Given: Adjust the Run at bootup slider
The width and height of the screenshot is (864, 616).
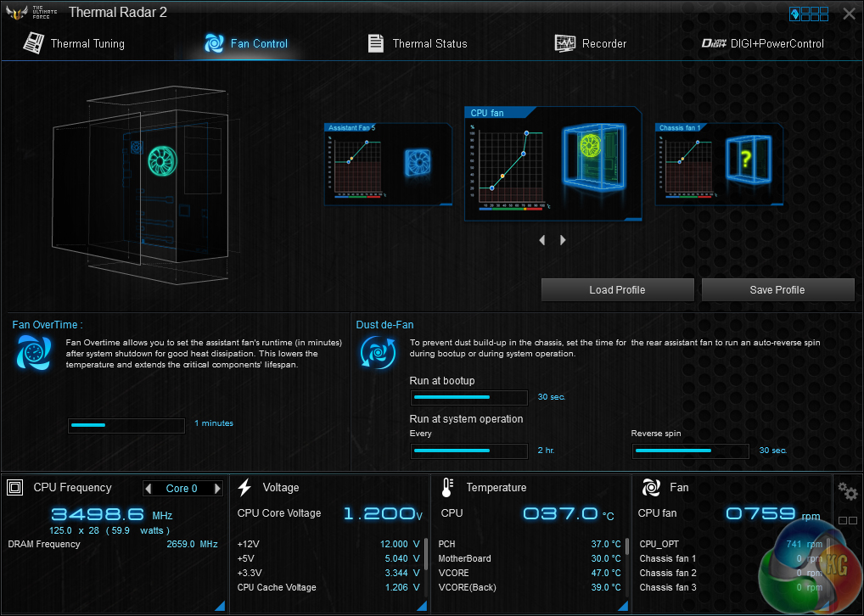Looking at the screenshot, I should coord(468,397).
